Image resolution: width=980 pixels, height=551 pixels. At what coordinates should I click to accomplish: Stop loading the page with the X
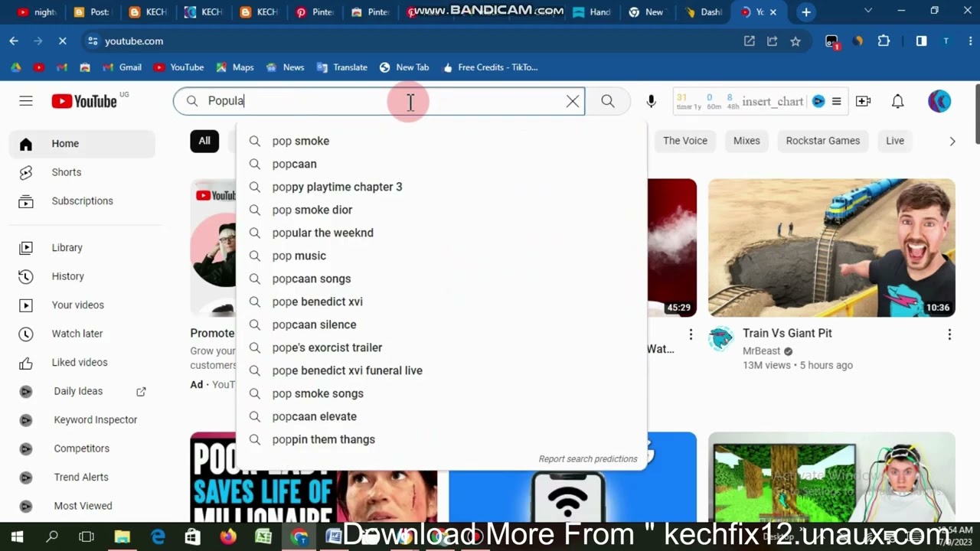pyautogui.click(x=63, y=41)
